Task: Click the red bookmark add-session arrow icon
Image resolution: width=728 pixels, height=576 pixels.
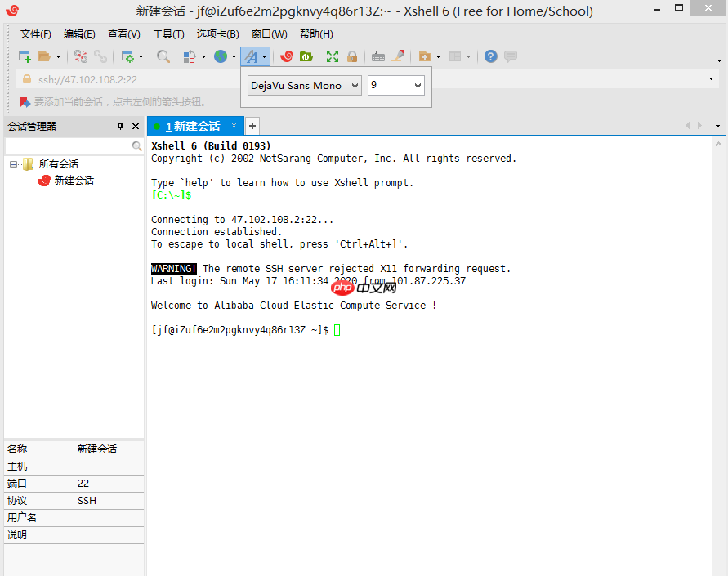Action: tap(25, 101)
